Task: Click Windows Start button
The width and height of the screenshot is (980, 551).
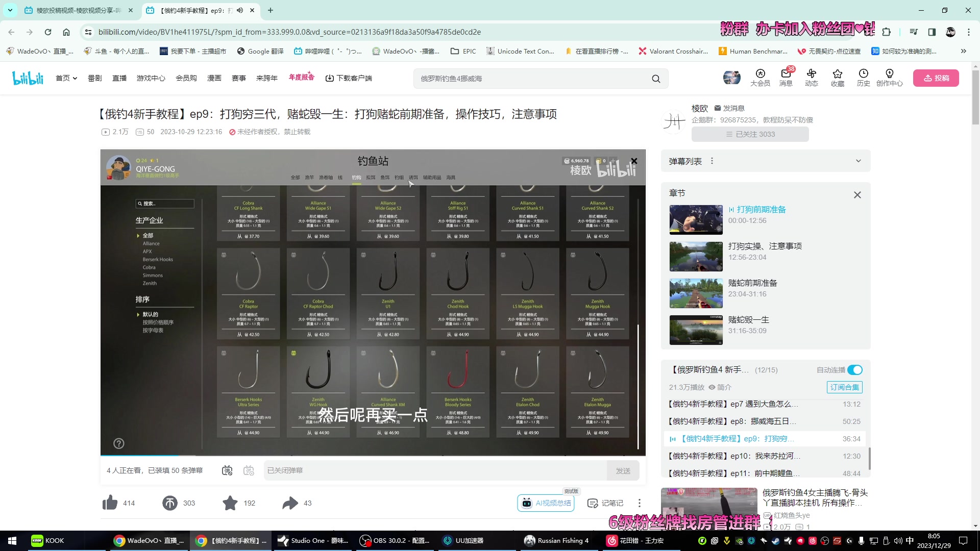Action: (12, 540)
